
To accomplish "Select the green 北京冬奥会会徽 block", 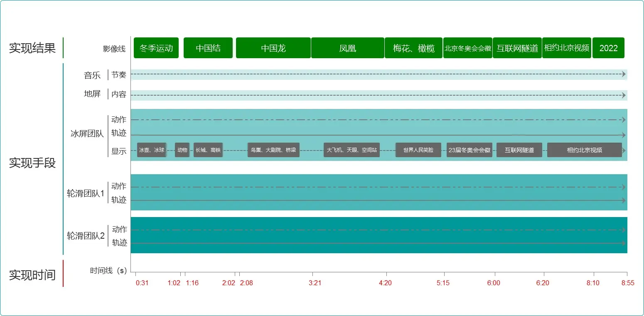I will point(468,48).
